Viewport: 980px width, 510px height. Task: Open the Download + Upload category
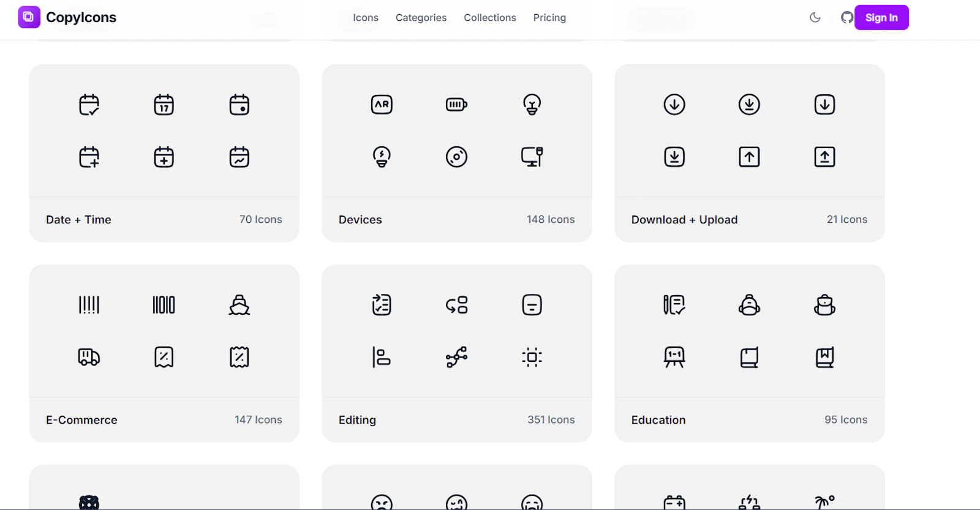(685, 220)
